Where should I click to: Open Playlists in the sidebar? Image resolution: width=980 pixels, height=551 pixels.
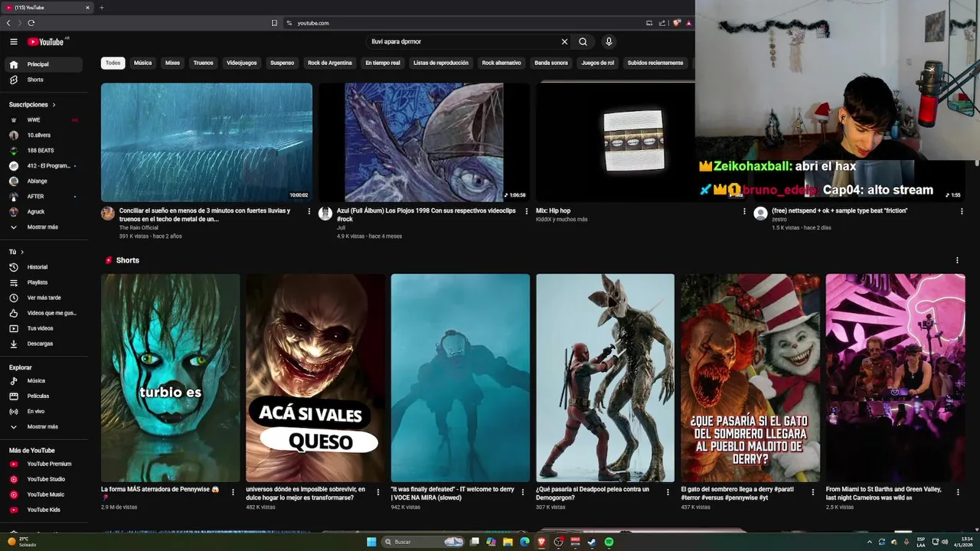click(43, 282)
